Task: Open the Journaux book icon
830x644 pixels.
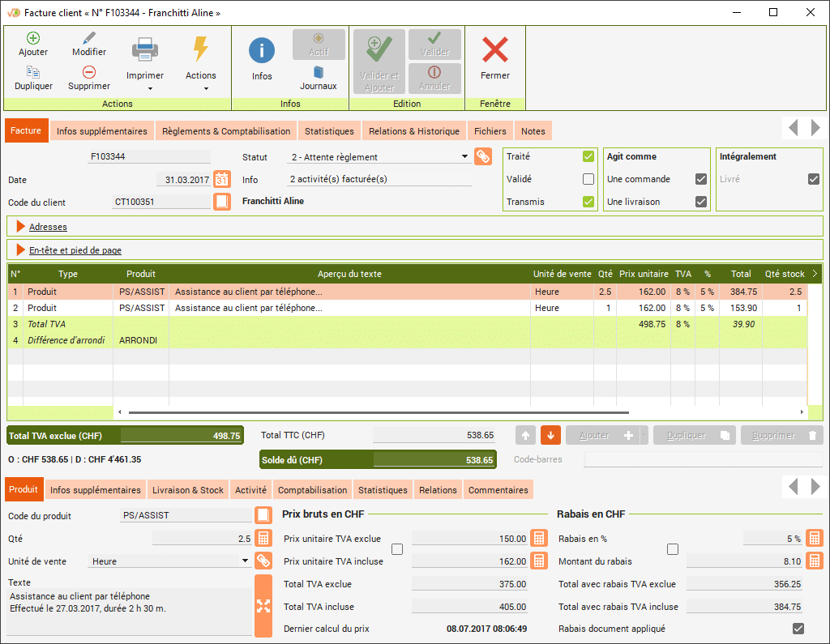Action: (319, 72)
